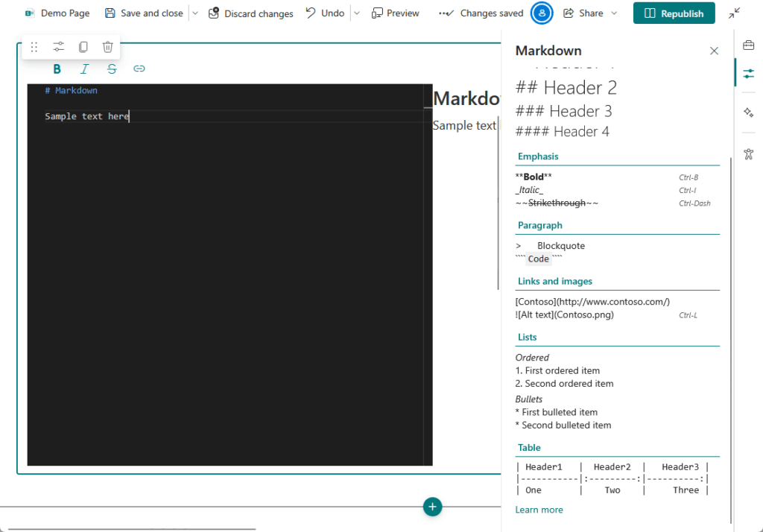Click the '~~Strikethrough~~' syntax example
763x532 pixels.
click(x=557, y=203)
